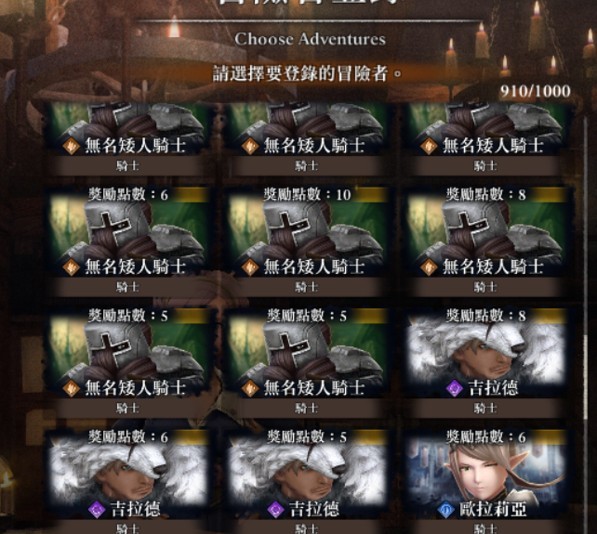Click the 騎士 class bar under the top-middle knight

(306, 166)
